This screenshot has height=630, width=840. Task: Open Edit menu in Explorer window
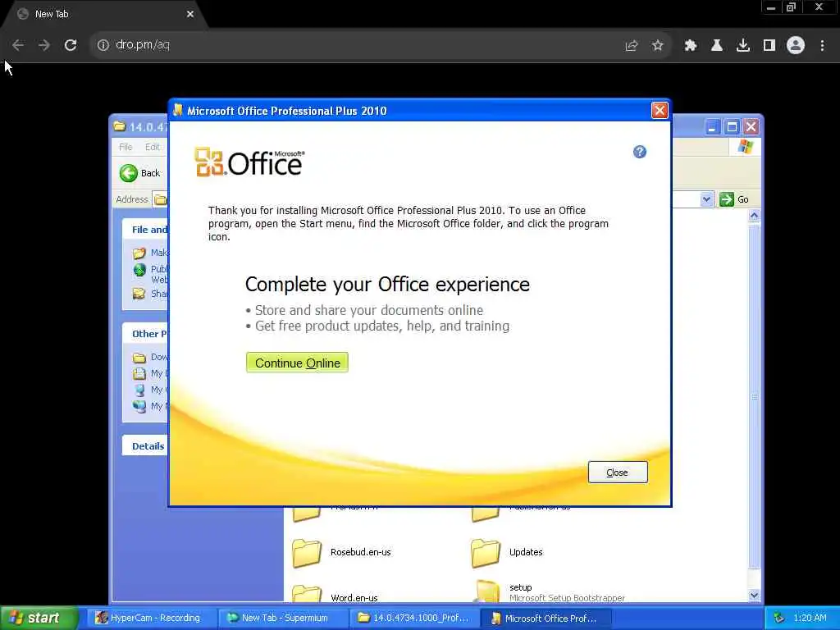pyautogui.click(x=152, y=147)
